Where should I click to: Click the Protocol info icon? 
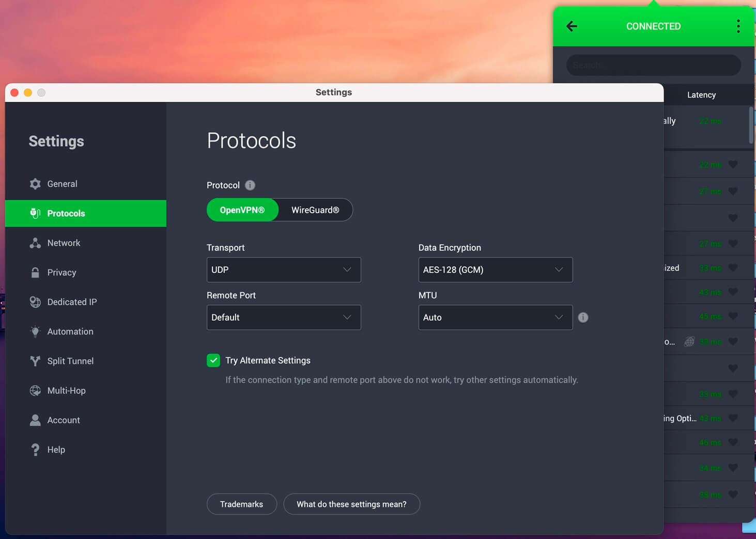pyautogui.click(x=250, y=185)
